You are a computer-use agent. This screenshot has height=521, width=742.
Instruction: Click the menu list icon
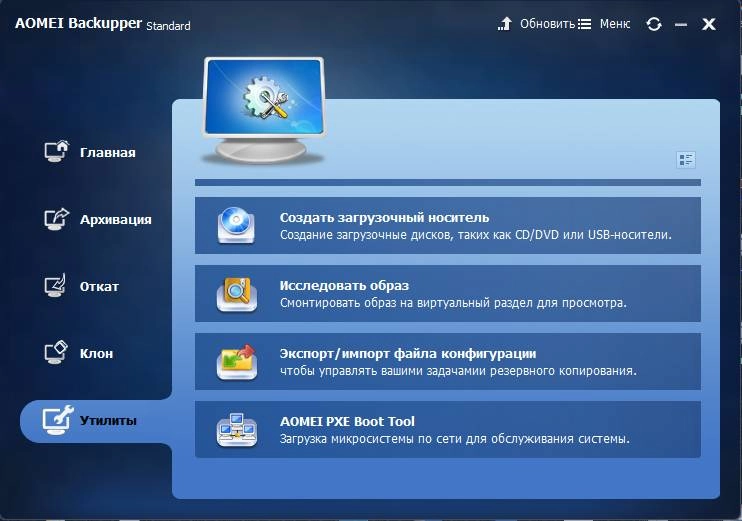pos(584,24)
